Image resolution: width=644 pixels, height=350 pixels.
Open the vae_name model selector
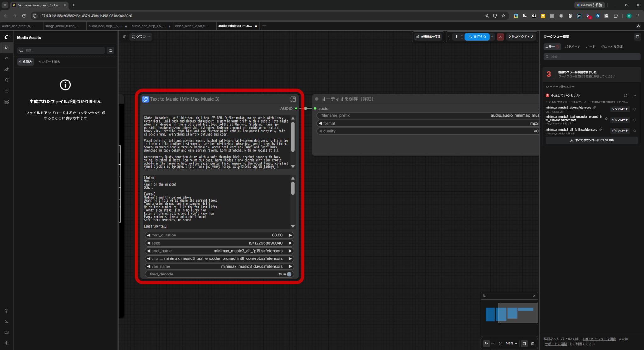click(x=219, y=266)
